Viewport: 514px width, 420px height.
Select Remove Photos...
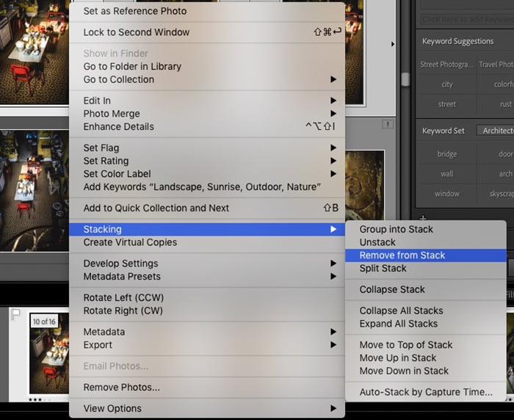click(x=207, y=387)
